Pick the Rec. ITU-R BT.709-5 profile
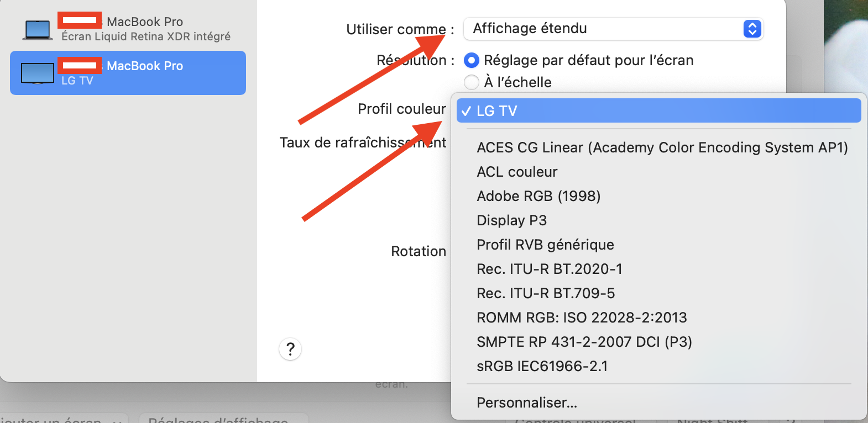This screenshot has height=423, width=868. coord(546,293)
